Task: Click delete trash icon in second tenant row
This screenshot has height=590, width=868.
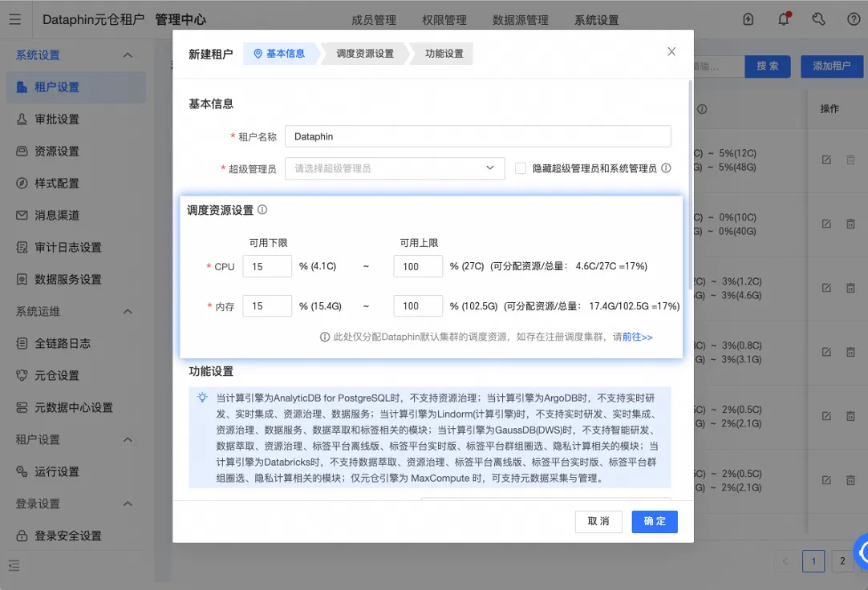Action: 850,224
